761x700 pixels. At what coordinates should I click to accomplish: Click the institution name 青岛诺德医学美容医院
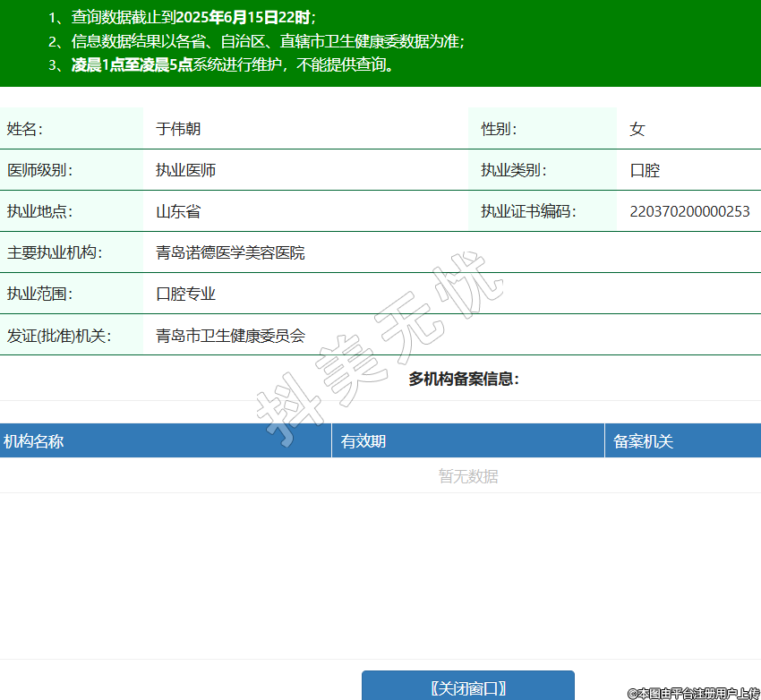click(230, 252)
